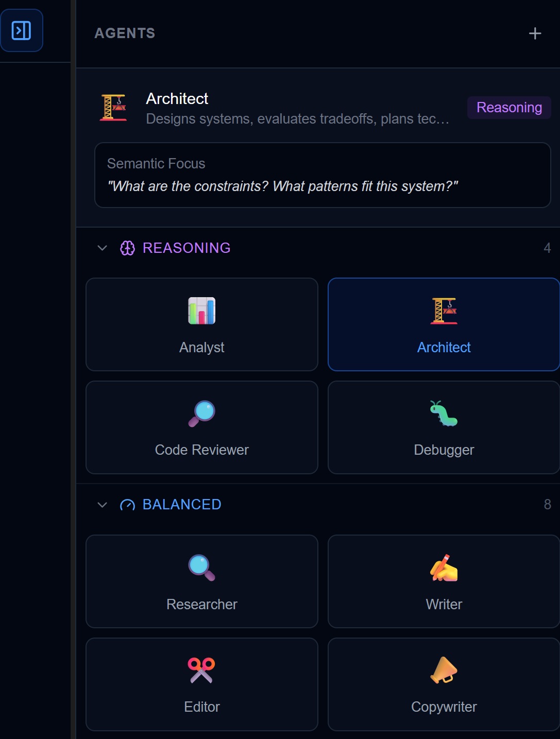The height and width of the screenshot is (739, 560).
Task: Select the Debugger agent card
Action: click(x=444, y=427)
